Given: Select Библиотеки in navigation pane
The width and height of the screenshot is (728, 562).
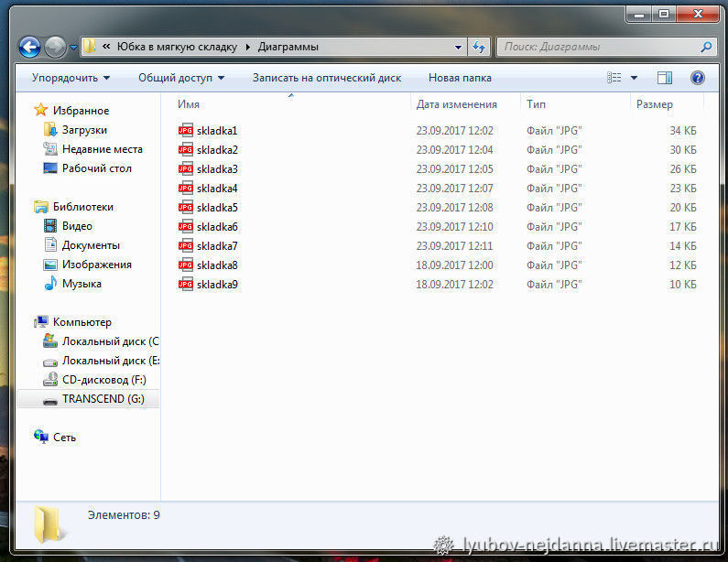Looking at the screenshot, I should (82, 207).
